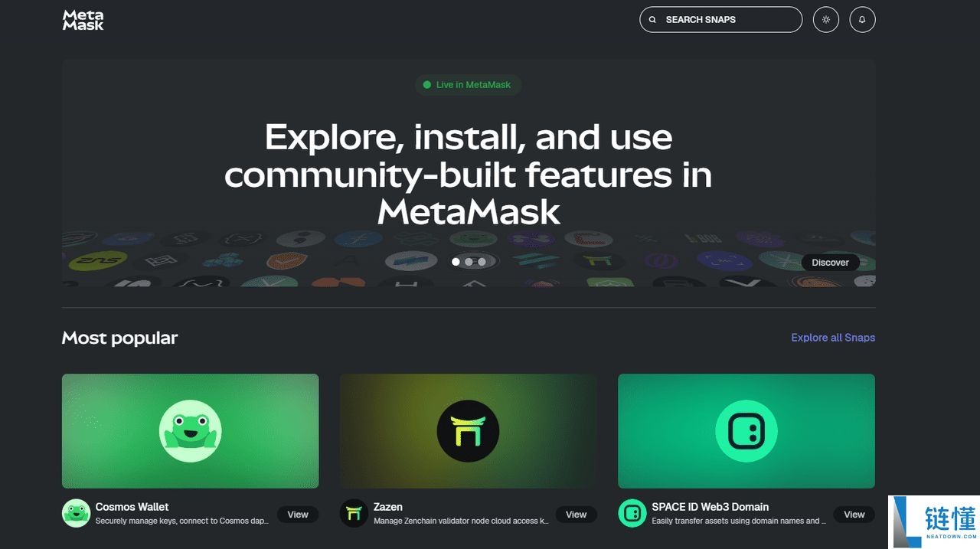
Task: Open the Zazen banner thumbnail
Action: (468, 431)
